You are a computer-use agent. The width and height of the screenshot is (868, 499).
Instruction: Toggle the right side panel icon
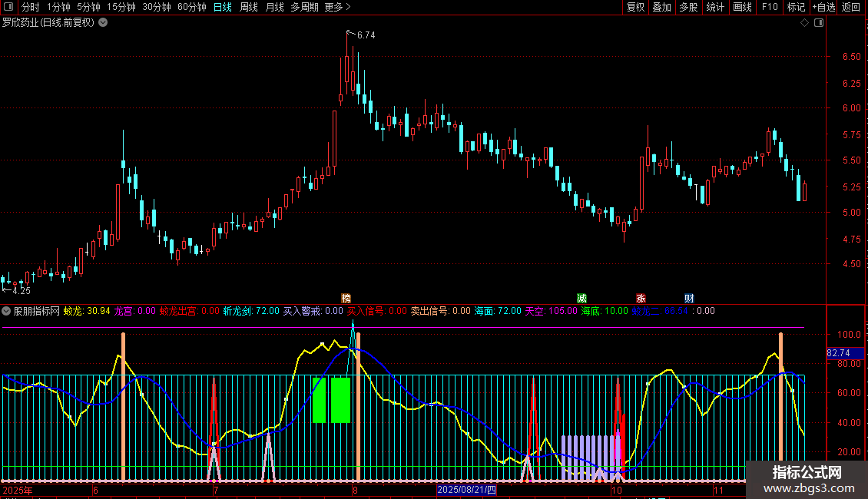(x=819, y=23)
